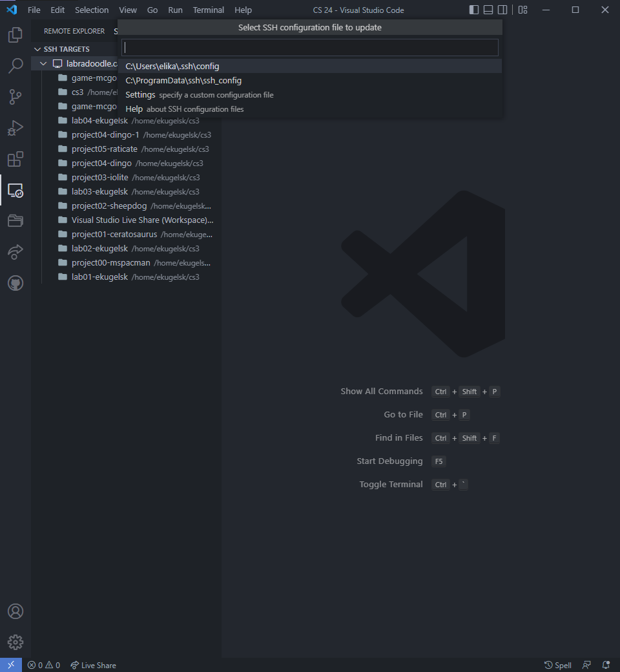
Task: Open project00-mspacman remote folder
Action: pyautogui.click(x=127, y=263)
